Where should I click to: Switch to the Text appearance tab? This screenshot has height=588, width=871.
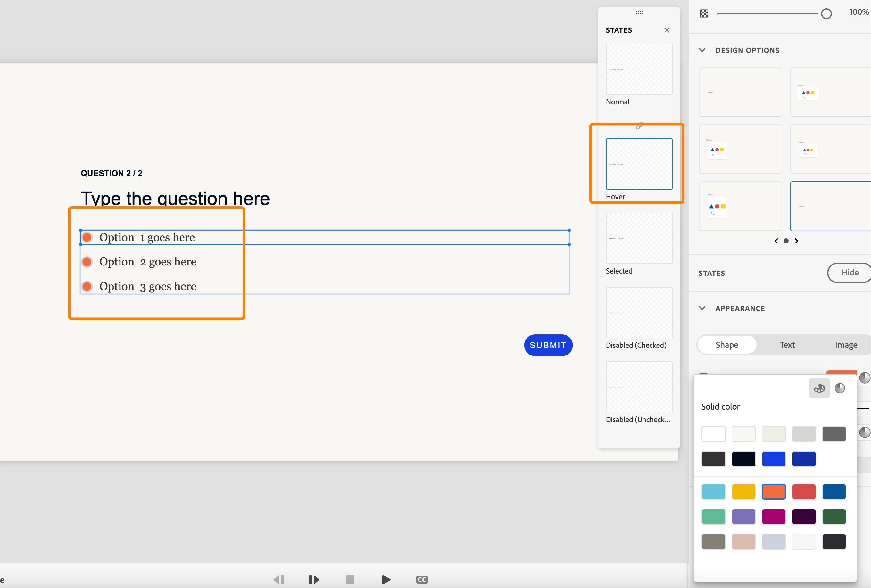point(787,345)
